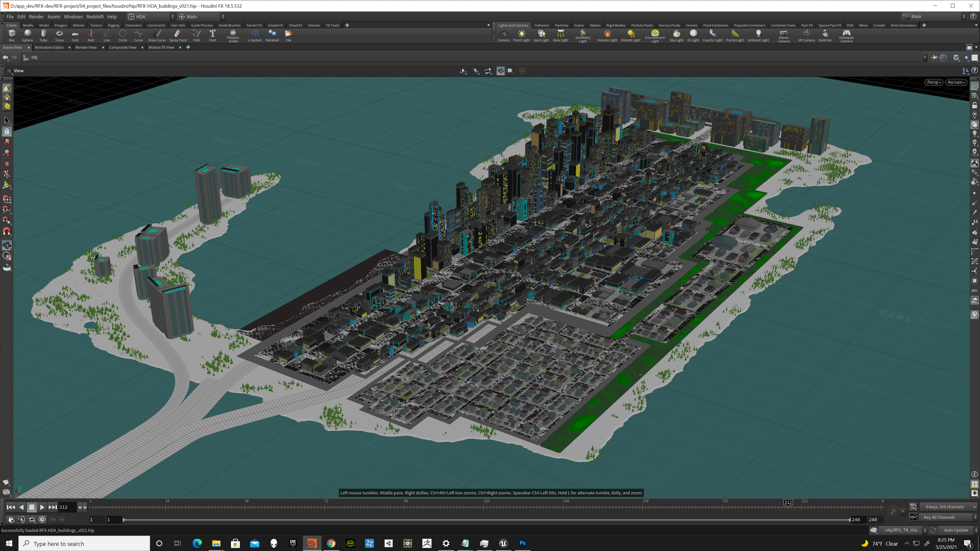
Task: Create a Box from the shelf
Action: pyautogui.click(x=12, y=35)
